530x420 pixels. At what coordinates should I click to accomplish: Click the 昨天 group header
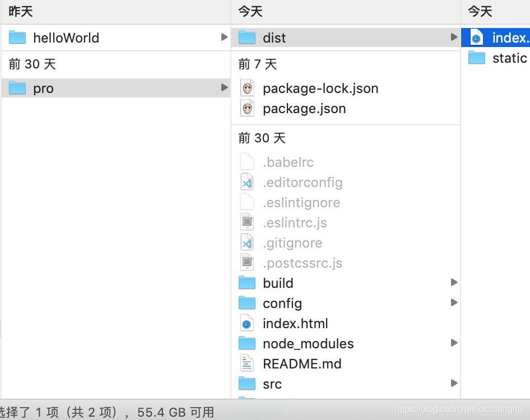pyautogui.click(x=21, y=12)
